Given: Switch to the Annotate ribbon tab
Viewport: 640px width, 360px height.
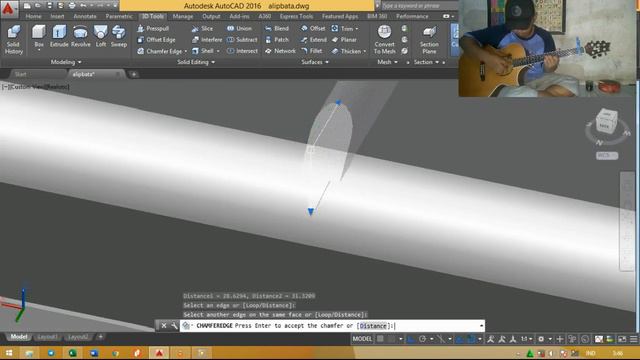Looking at the screenshot, I should click(84, 16).
